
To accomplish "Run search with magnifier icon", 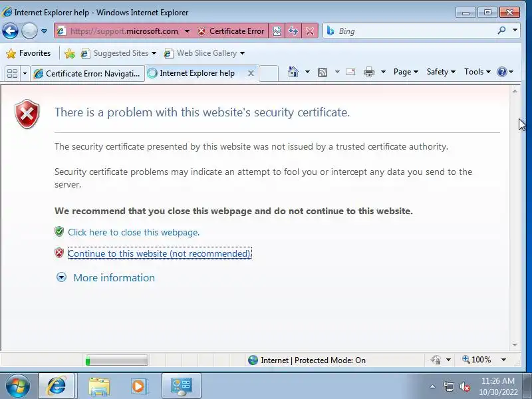I will (501, 31).
